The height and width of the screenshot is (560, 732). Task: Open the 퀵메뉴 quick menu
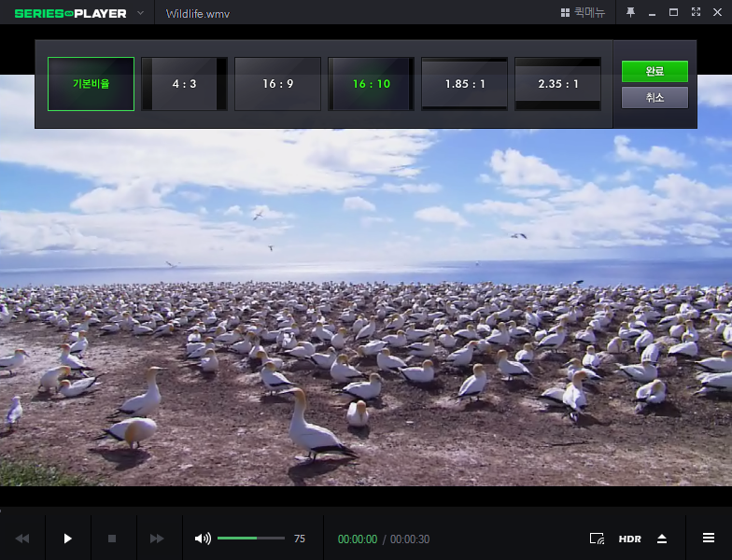[583, 13]
